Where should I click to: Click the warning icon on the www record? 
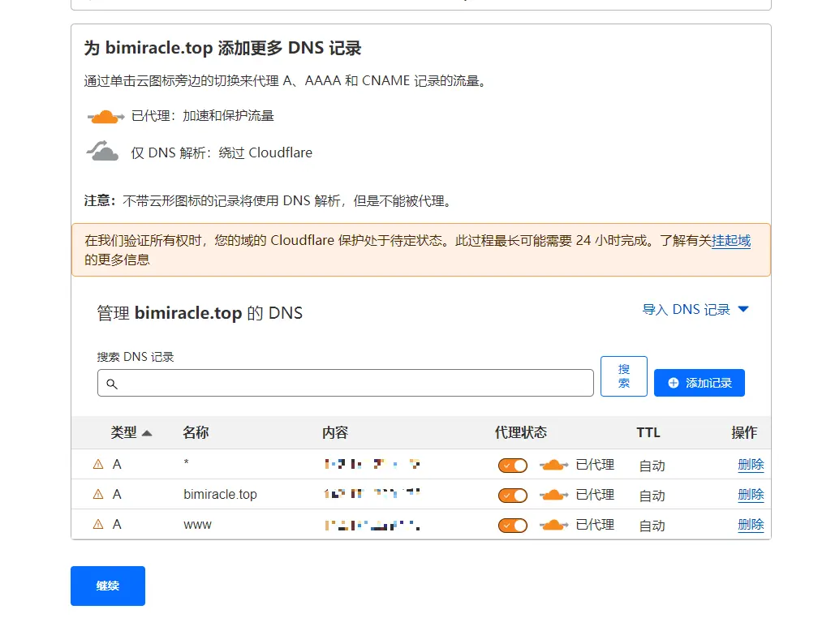(98, 524)
